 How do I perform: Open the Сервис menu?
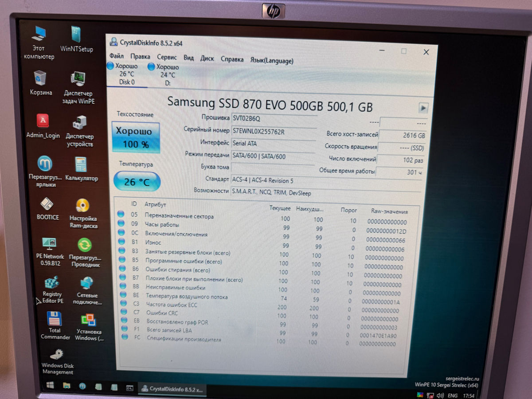(x=167, y=57)
